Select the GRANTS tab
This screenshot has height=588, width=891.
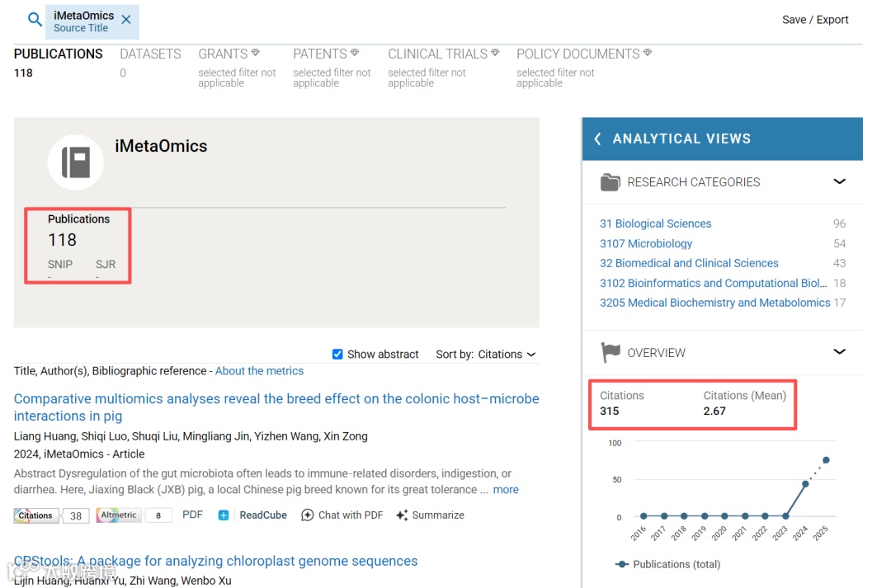[223, 54]
